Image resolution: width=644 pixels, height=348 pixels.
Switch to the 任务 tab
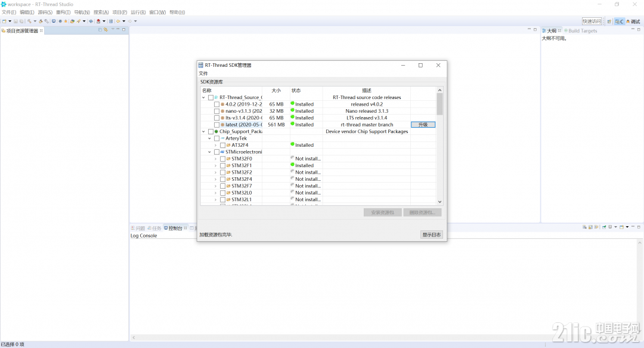click(155, 228)
